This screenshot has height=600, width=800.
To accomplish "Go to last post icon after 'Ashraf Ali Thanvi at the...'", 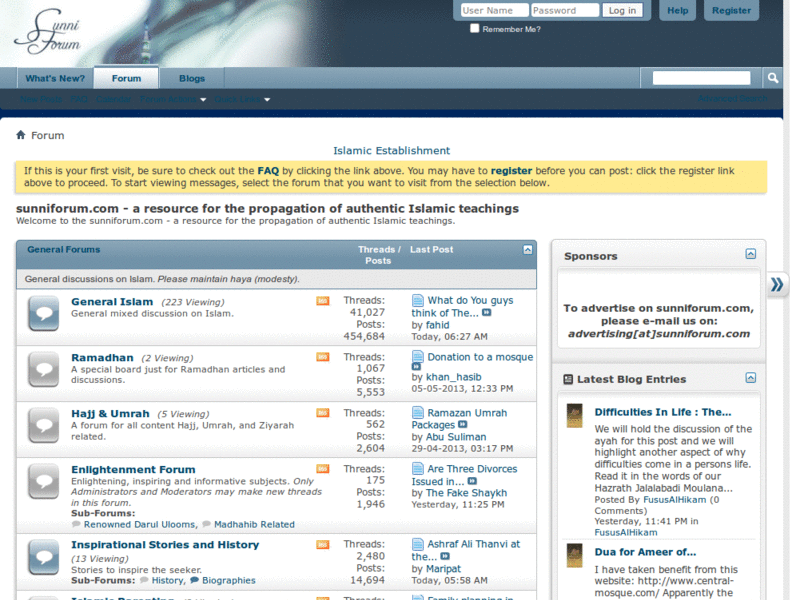I will point(445,556).
